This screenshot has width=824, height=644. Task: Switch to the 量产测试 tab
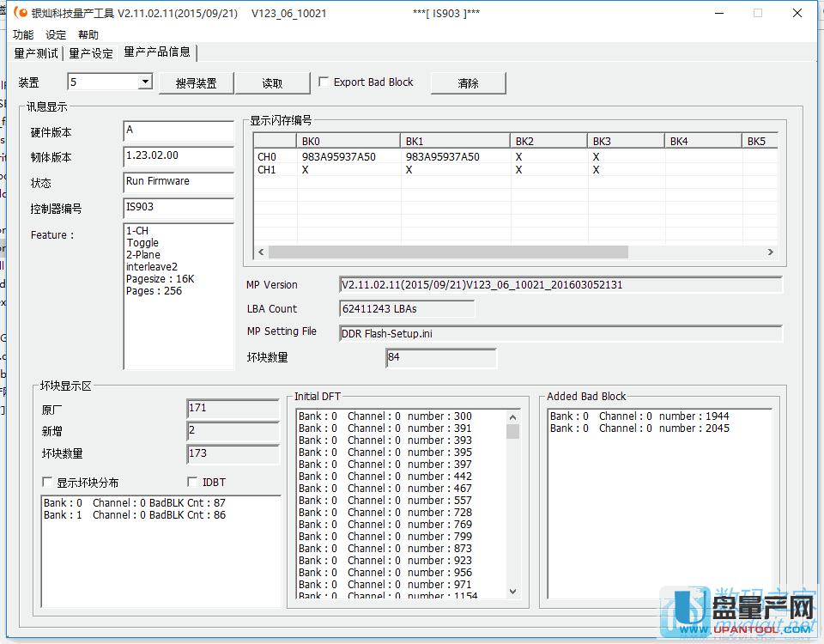[37, 53]
